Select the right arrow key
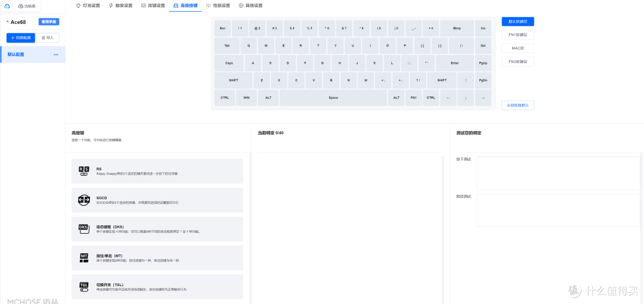 [x=483, y=98]
